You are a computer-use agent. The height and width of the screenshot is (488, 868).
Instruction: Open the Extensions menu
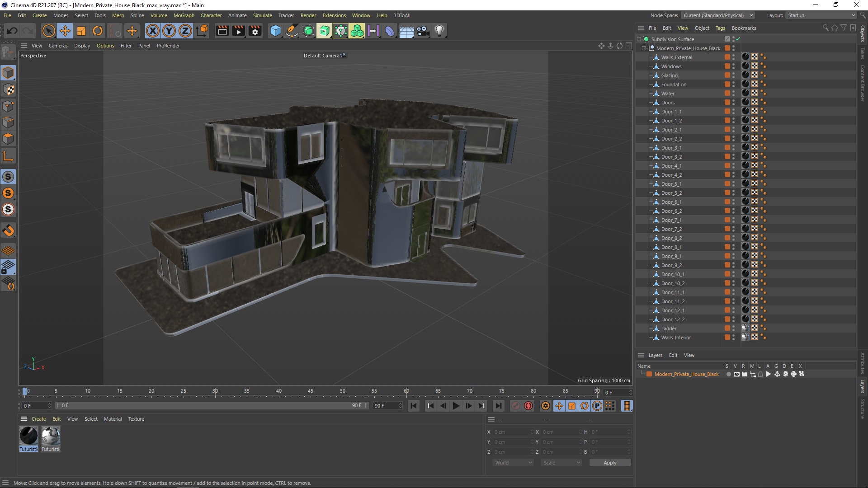[334, 15]
